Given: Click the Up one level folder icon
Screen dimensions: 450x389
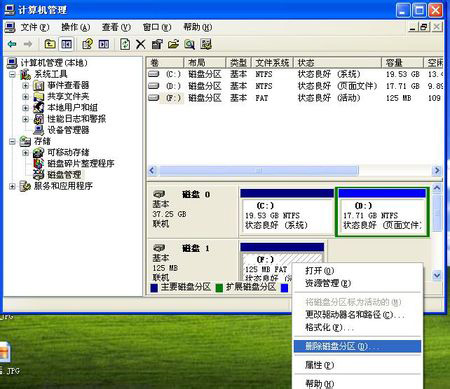Looking at the screenshot, I should tap(50, 44).
